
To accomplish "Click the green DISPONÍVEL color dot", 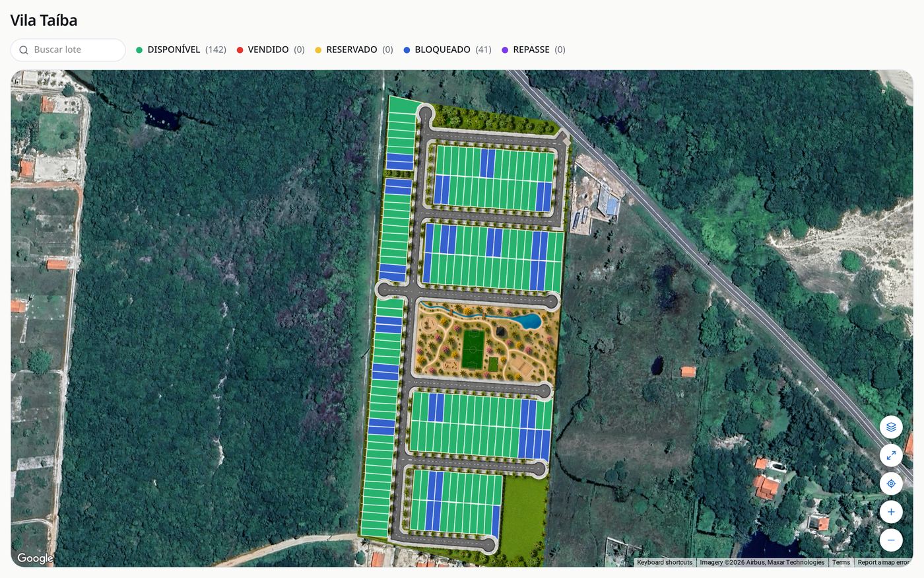I will pos(139,50).
